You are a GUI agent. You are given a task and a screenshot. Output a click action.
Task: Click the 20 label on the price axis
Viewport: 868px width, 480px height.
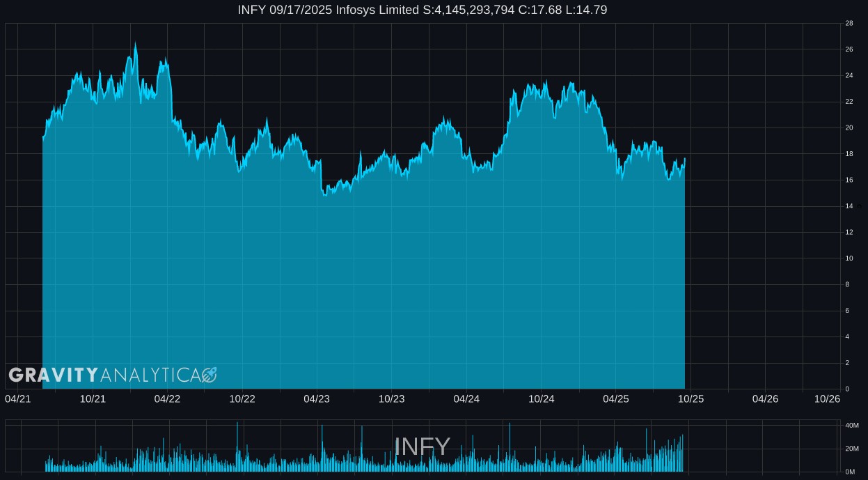coord(849,128)
